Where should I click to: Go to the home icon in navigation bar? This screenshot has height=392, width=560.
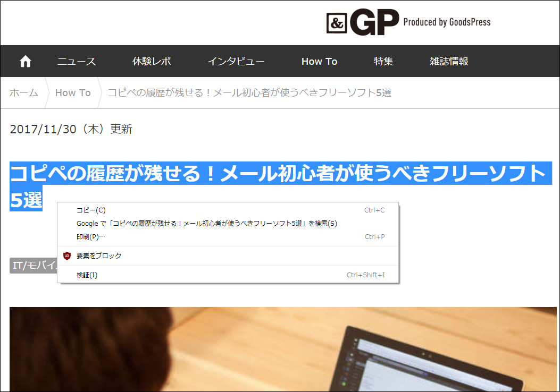coord(26,62)
